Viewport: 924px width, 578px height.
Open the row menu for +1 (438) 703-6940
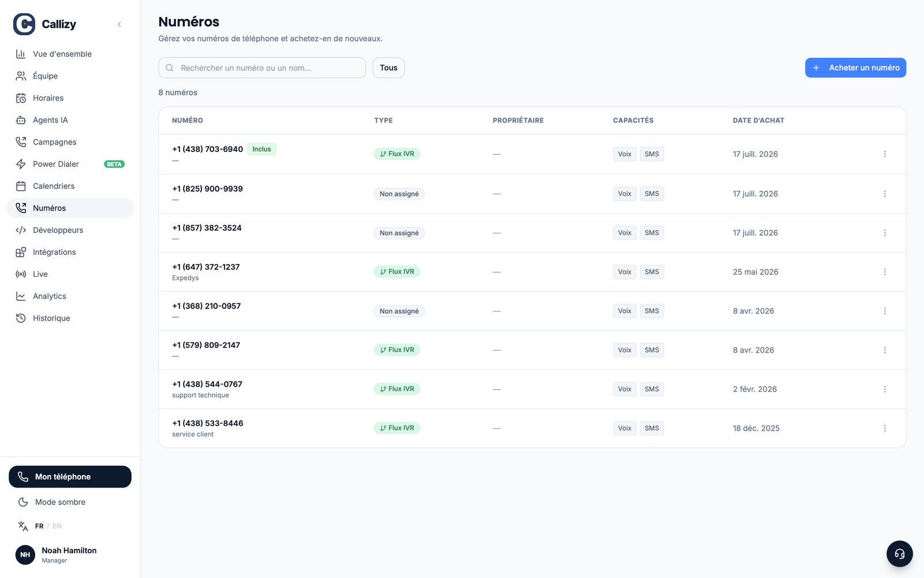[885, 154]
